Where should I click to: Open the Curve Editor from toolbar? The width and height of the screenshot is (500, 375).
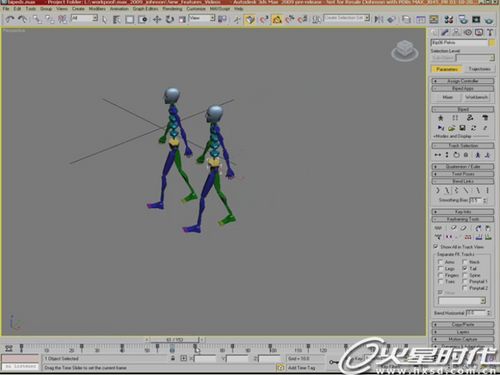click(421, 19)
